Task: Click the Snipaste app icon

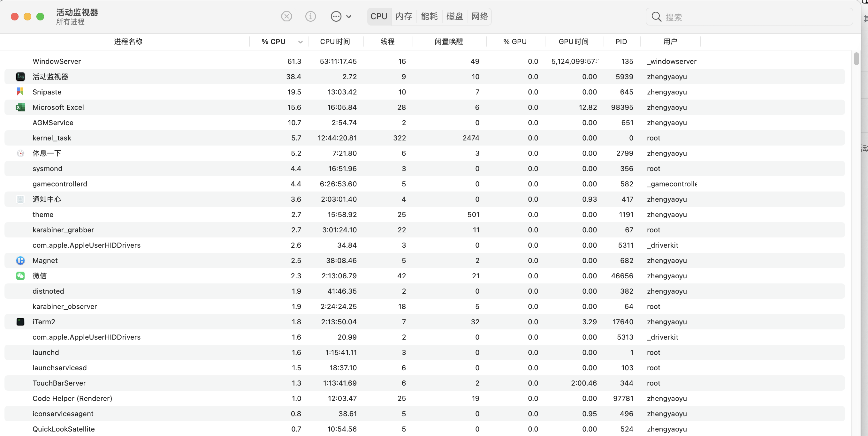Action: click(x=20, y=92)
